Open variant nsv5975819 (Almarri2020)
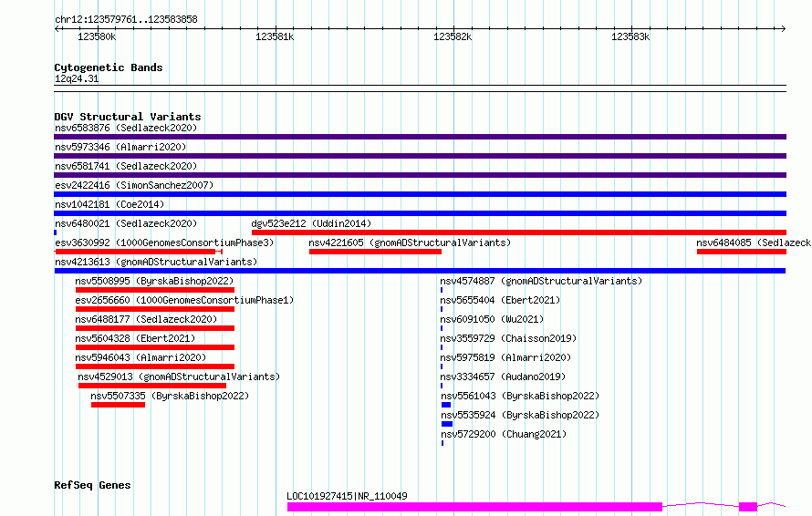The height and width of the screenshot is (516, 812). [506, 357]
